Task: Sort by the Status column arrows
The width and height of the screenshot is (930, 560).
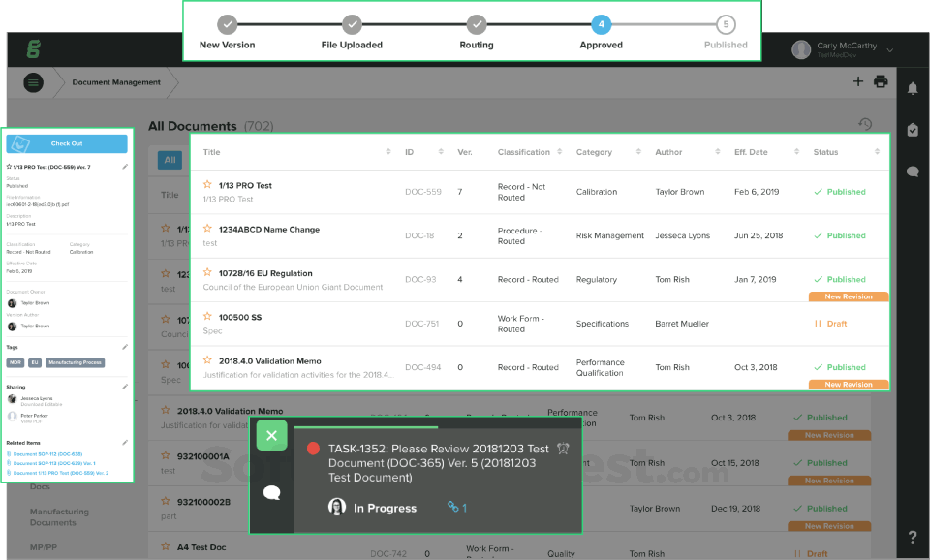Action: [x=877, y=152]
